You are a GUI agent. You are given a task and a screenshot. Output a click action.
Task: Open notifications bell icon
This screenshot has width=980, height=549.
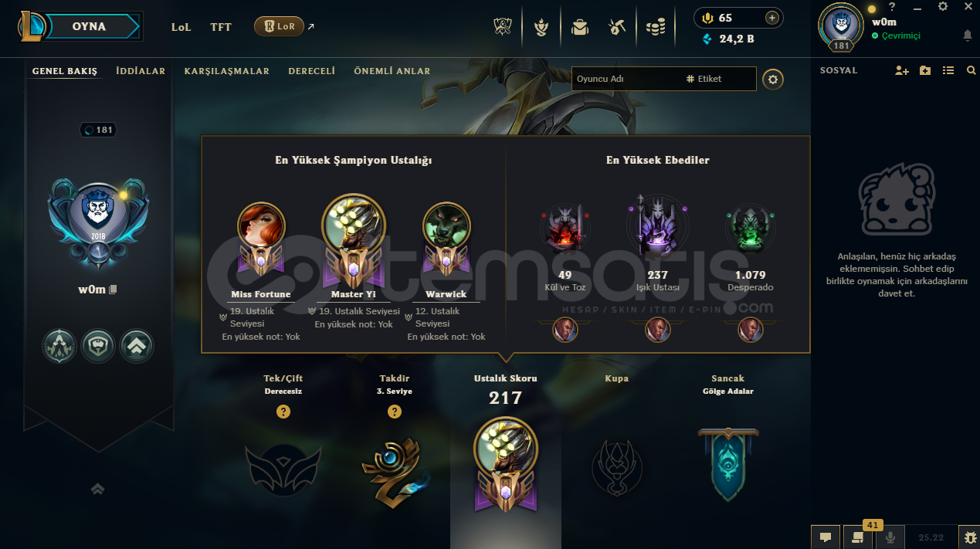click(x=968, y=36)
